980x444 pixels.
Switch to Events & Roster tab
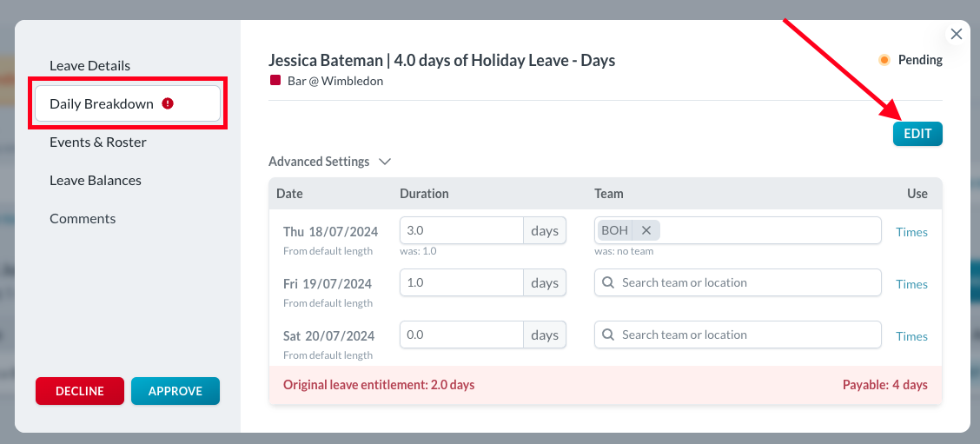click(x=97, y=142)
